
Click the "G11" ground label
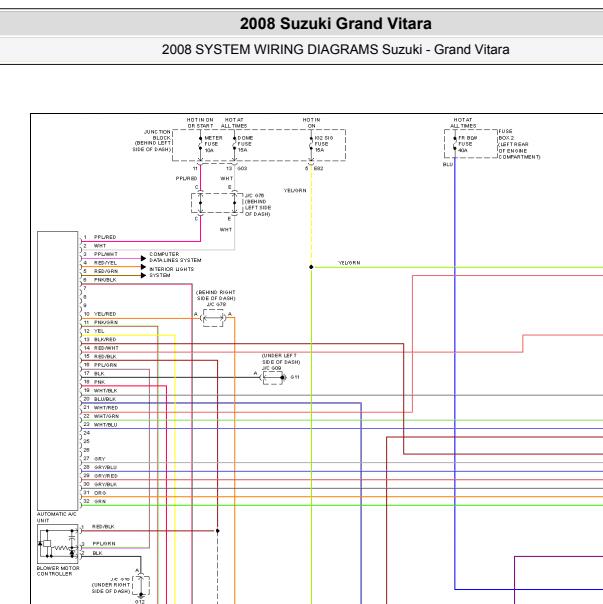tap(295, 377)
